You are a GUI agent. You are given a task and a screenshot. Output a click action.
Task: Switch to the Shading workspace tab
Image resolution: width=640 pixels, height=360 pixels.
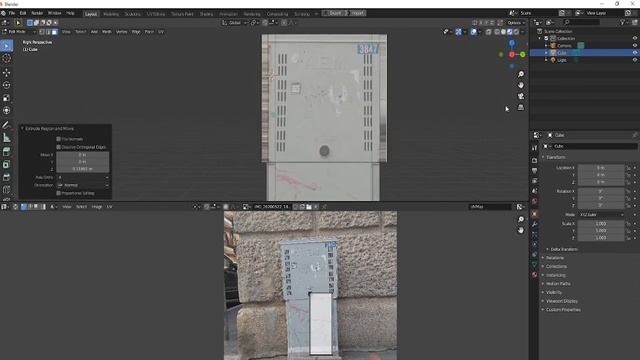coord(206,14)
